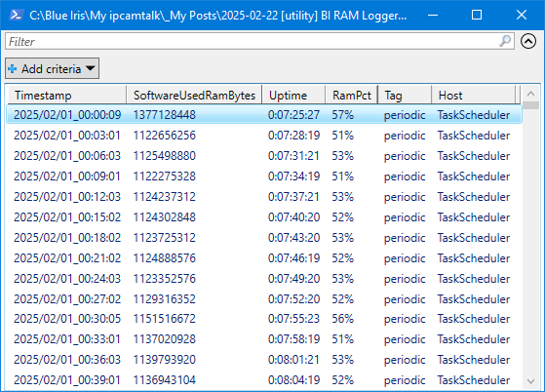The height and width of the screenshot is (392, 545).
Task: Select row with timestamp 2025/02/01_00:15:02
Action: tap(264, 217)
